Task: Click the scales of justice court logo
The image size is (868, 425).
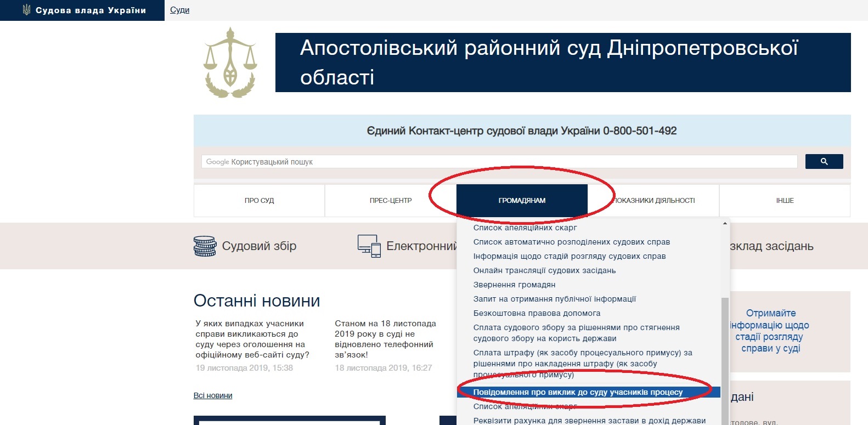Action: (x=230, y=63)
